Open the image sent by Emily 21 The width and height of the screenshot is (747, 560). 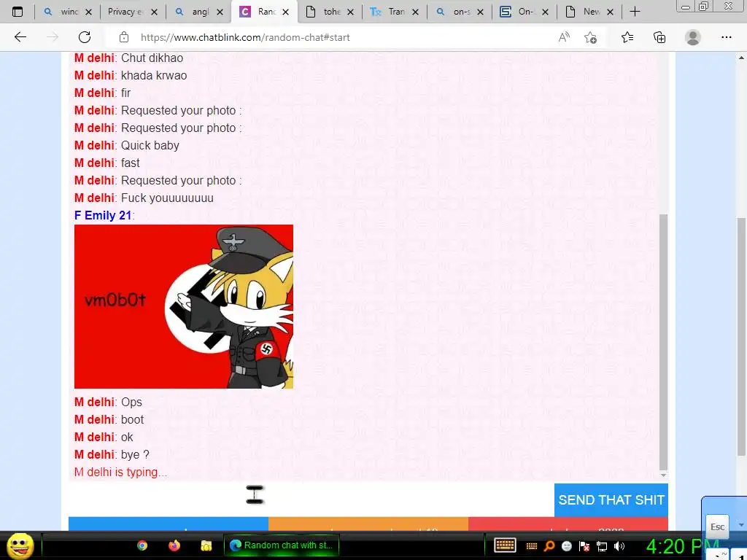183,306
